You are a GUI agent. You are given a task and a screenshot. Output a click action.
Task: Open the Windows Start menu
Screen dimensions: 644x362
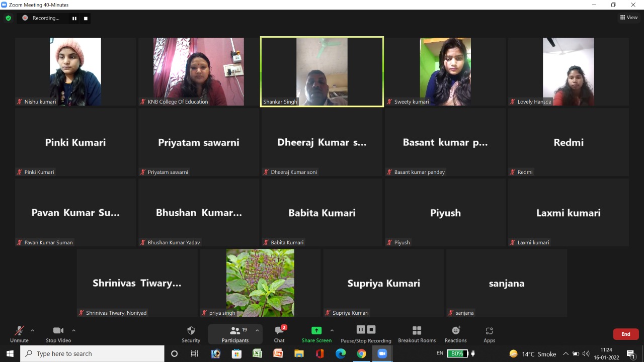[10, 353]
